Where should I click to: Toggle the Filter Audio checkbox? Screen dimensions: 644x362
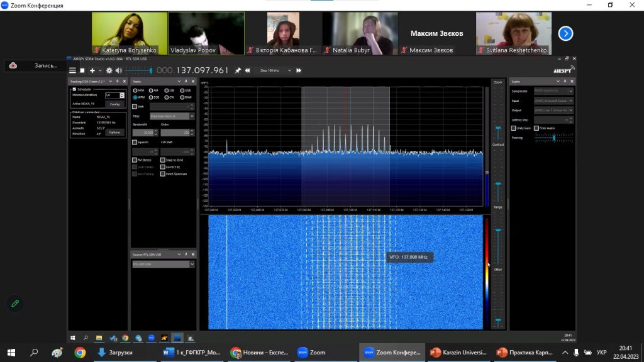pos(536,128)
